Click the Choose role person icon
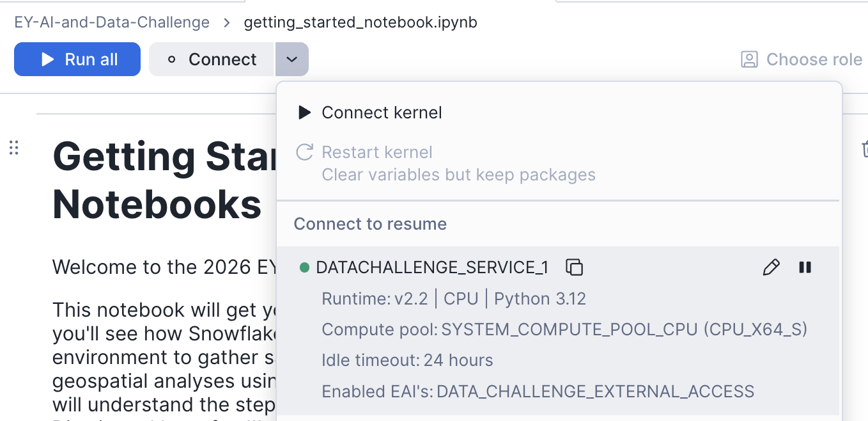The width and height of the screenshot is (868, 421). (749, 60)
